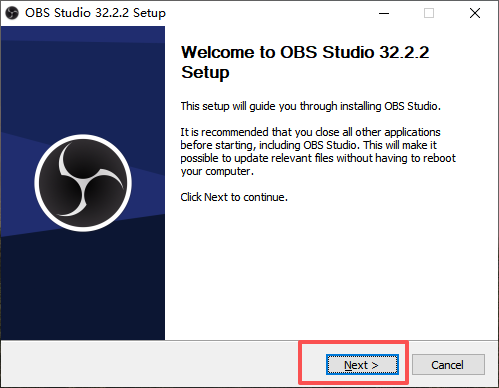The height and width of the screenshot is (388, 499).
Task: Minimize the setup window
Action: [x=384, y=13]
